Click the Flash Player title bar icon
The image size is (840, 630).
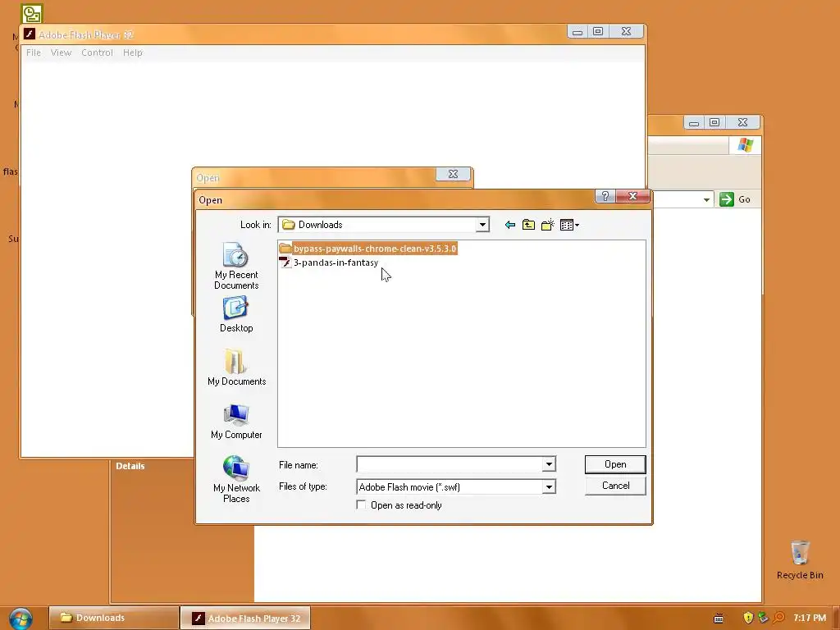[30, 34]
